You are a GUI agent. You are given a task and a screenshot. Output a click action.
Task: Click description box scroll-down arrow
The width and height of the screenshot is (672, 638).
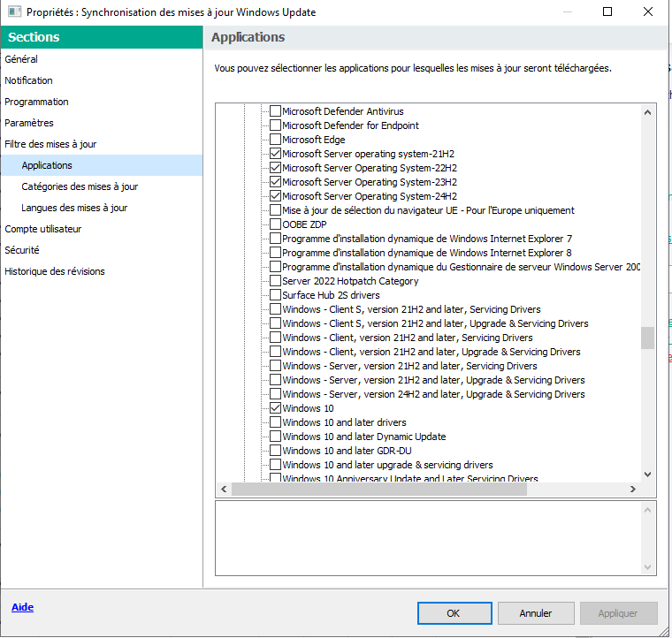pyautogui.click(x=648, y=566)
